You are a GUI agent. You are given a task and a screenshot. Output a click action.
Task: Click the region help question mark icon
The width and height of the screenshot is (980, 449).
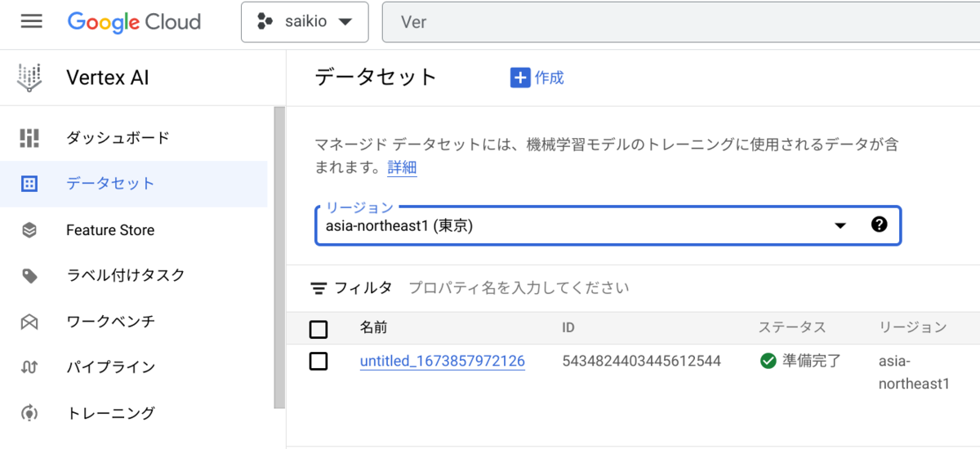pyautogui.click(x=879, y=225)
